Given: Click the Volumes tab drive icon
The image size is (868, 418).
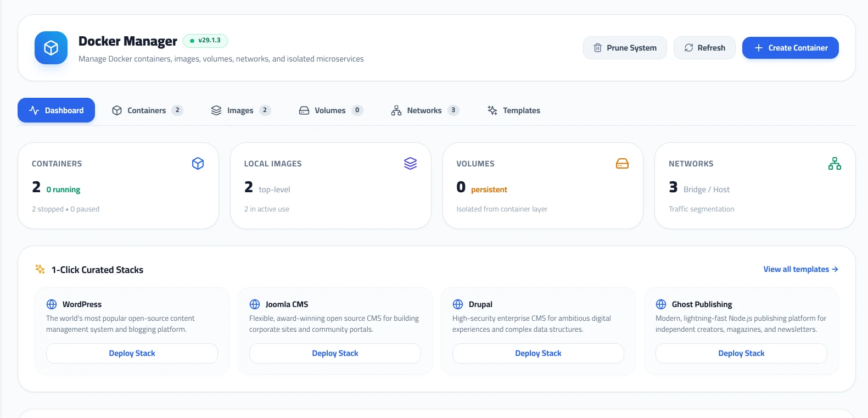Looking at the screenshot, I should 304,110.
